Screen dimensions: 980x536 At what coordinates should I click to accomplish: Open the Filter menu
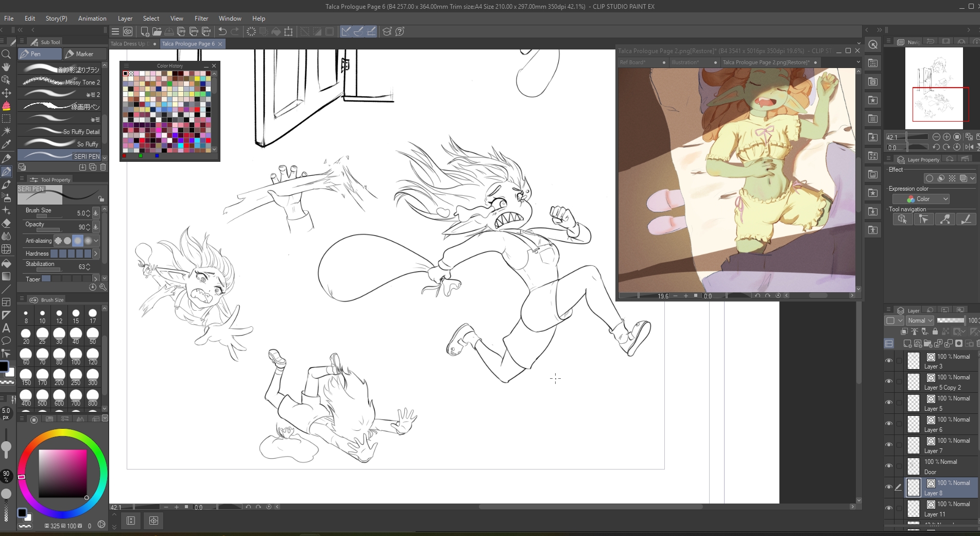point(201,18)
